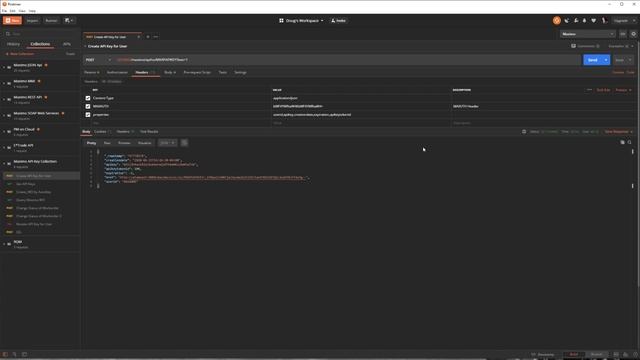Open the new window/tab dropdown icon
The image size is (640, 360).
click(x=69, y=20)
